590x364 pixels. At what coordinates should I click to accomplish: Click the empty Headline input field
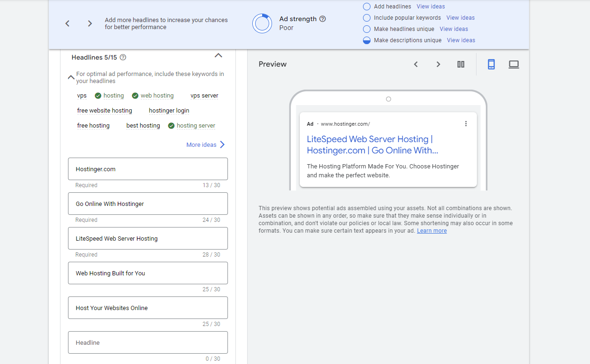click(x=148, y=342)
